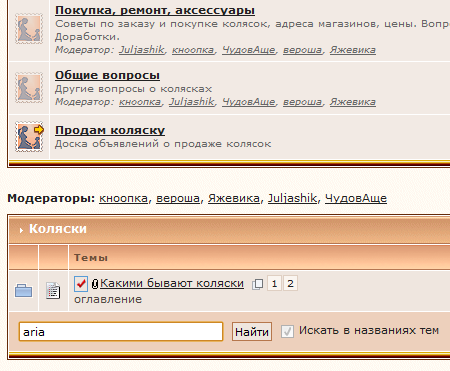Collapse the 'Коляски' section arrow
This screenshot has height=371, width=450.
tap(21, 230)
